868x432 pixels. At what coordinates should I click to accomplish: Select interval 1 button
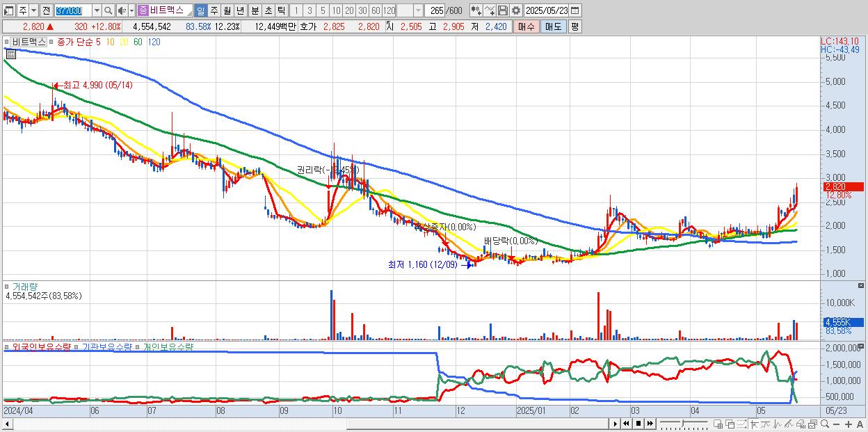(x=296, y=10)
